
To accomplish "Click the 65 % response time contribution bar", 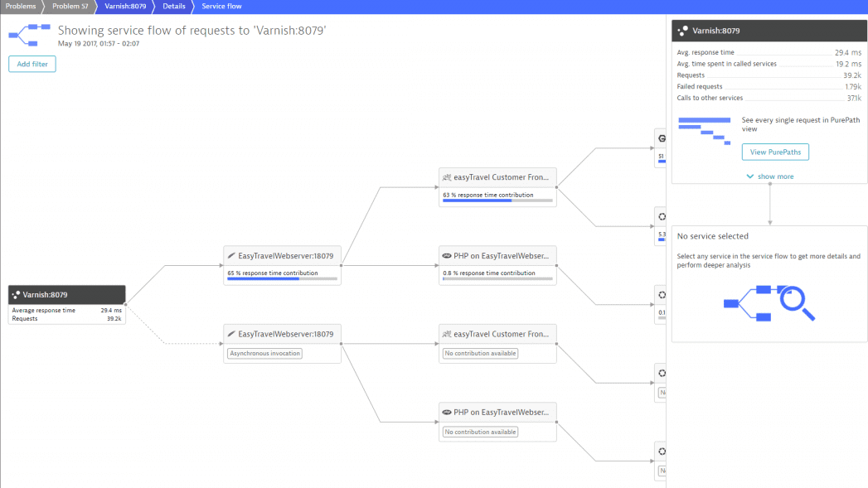I will pos(283,279).
